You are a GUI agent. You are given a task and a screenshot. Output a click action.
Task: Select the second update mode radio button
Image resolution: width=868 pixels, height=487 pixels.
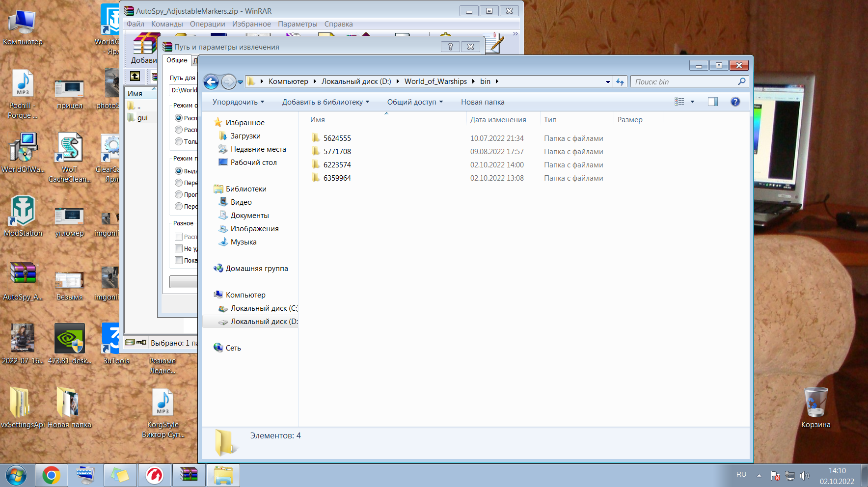coord(179,130)
